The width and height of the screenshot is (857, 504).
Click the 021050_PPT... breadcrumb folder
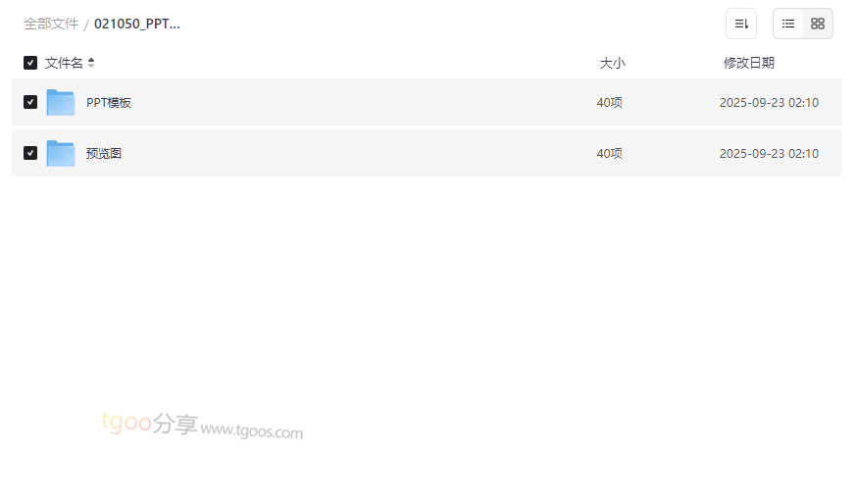click(137, 24)
